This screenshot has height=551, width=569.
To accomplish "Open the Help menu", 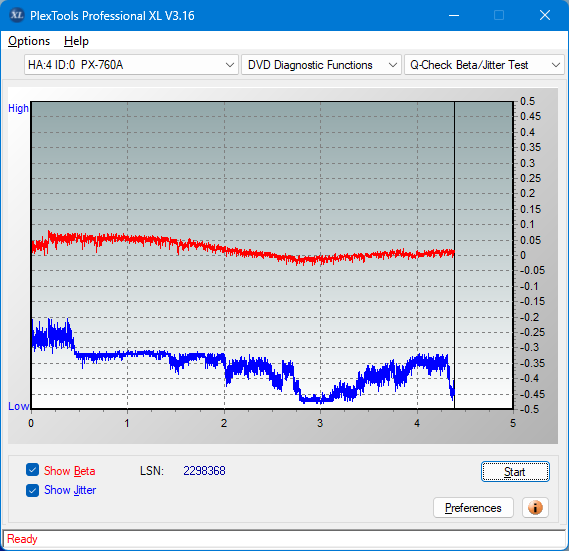I will (x=76, y=41).
